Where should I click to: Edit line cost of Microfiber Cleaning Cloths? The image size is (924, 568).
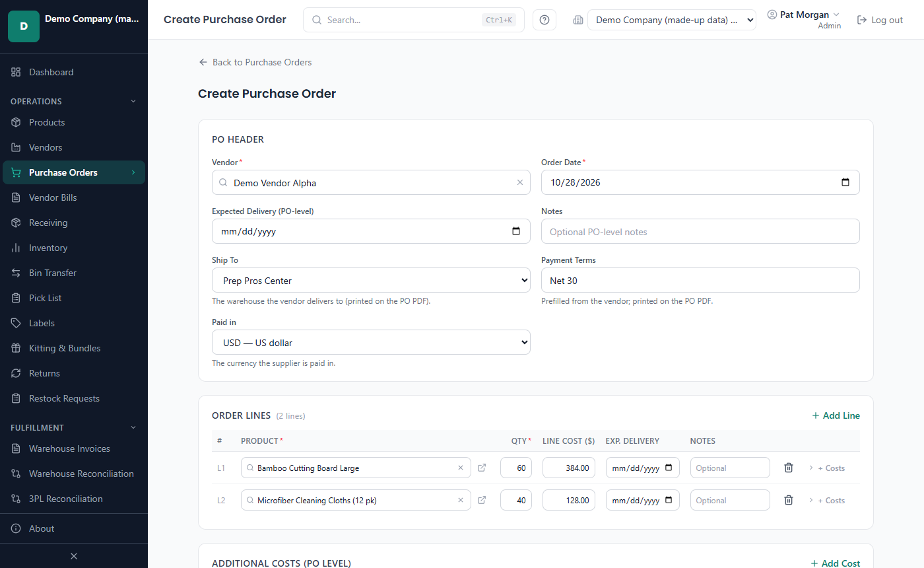click(569, 500)
